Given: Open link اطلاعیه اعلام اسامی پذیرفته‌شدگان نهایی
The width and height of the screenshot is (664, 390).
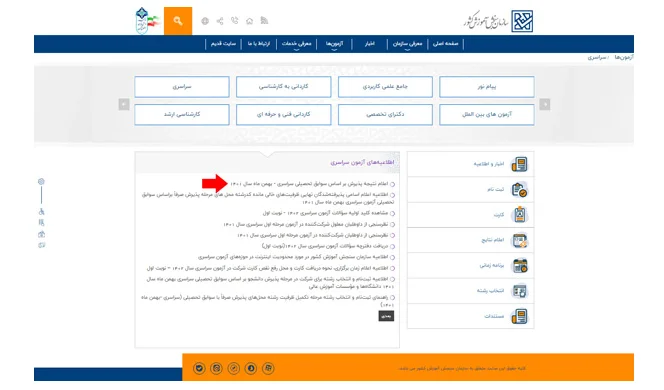Looking at the screenshot, I should tap(268, 198).
